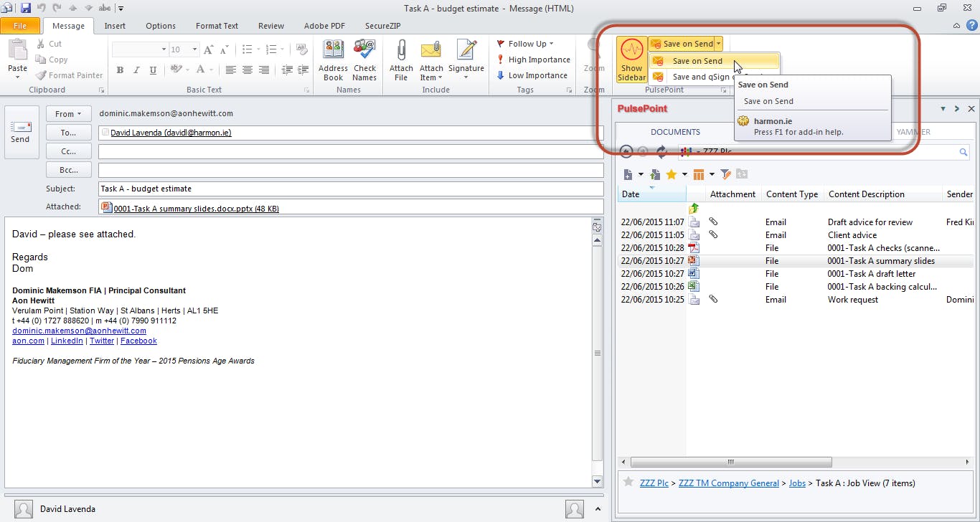
Task: Open the From dropdown
Action: click(69, 114)
